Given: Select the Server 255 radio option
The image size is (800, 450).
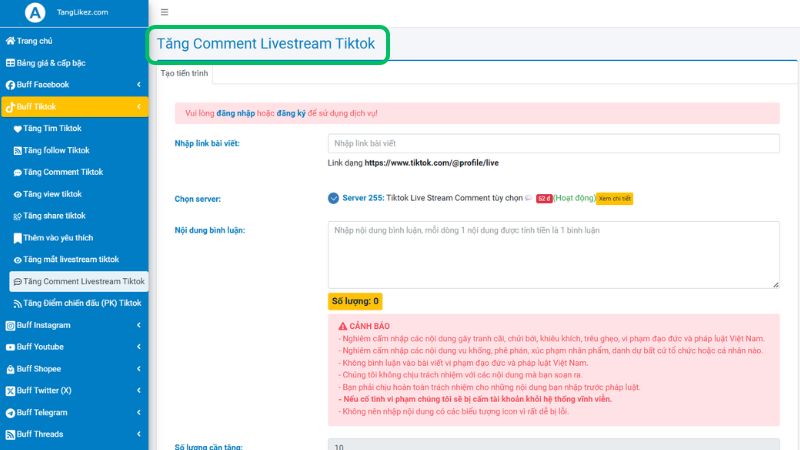Looking at the screenshot, I should coord(333,198).
